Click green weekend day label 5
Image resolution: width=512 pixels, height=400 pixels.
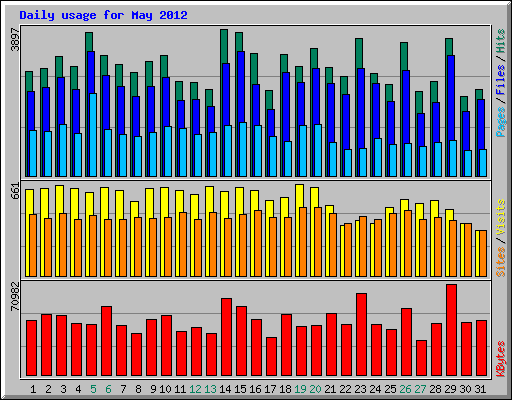(x=93, y=389)
